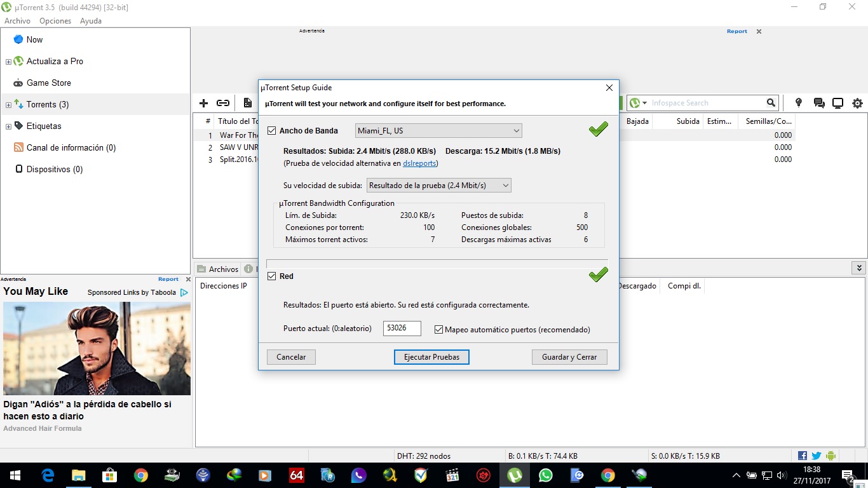Screen dimensions: 868x488
Task: Close the µTorrent Setup Guide dialog
Action: click(609, 88)
